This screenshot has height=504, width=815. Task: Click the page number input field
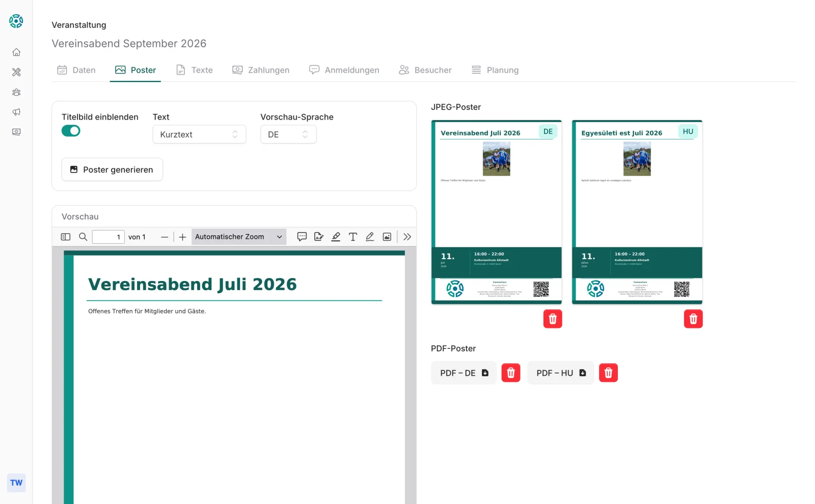pyautogui.click(x=108, y=237)
